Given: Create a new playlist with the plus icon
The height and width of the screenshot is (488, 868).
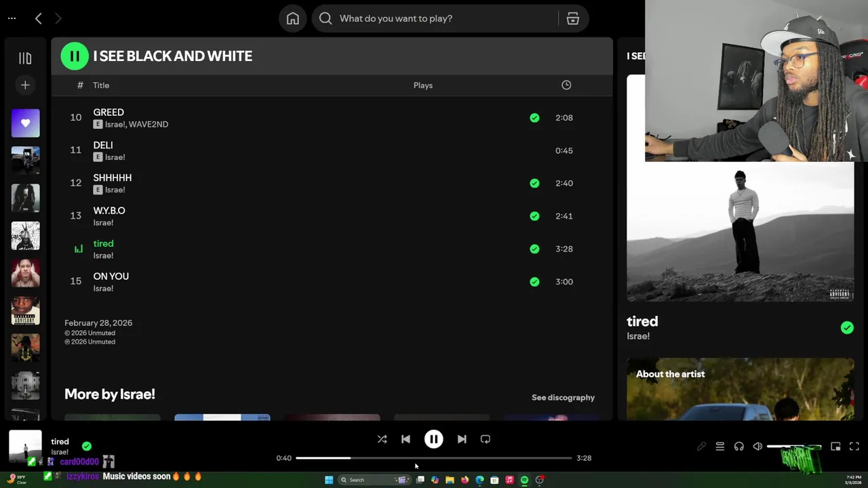Looking at the screenshot, I should tap(25, 85).
